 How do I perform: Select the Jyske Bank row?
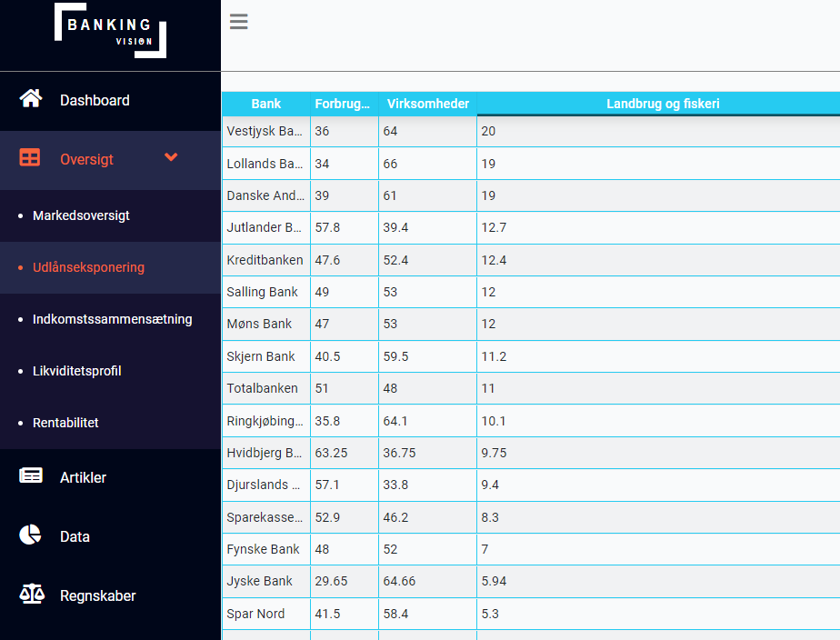coord(531,581)
